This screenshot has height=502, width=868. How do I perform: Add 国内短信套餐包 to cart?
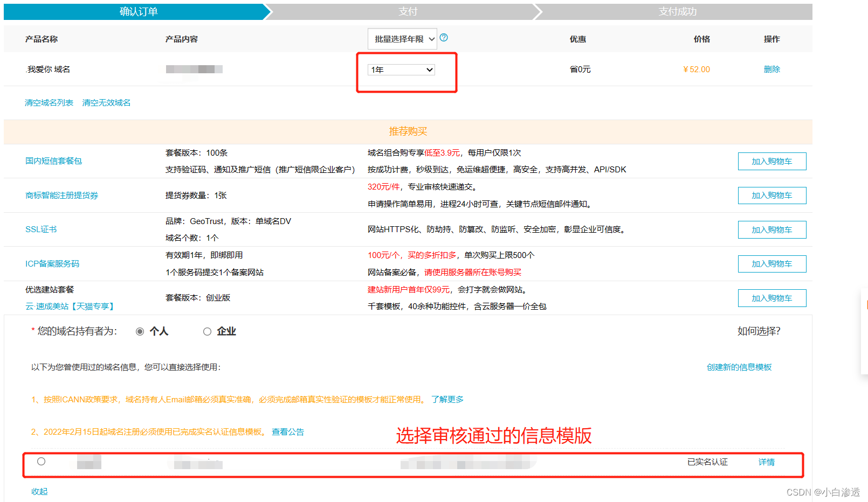click(x=772, y=161)
